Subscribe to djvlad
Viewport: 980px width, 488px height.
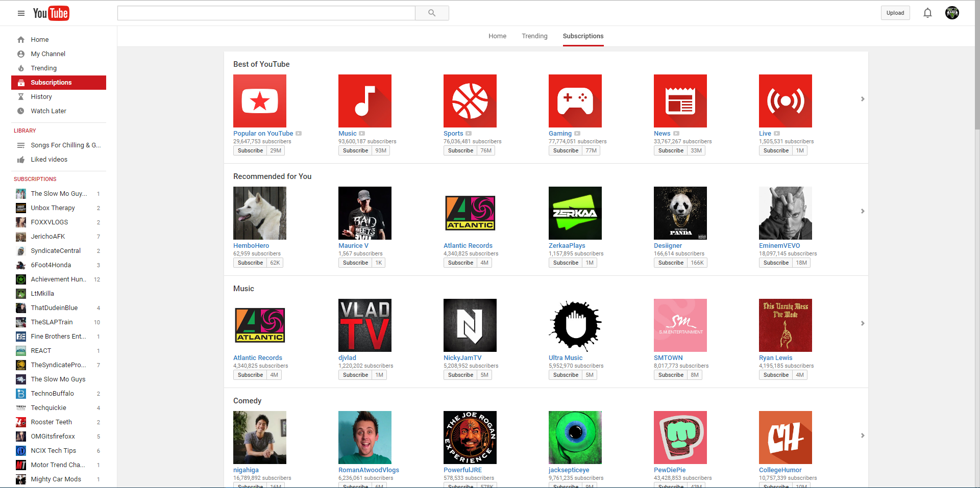coord(355,375)
